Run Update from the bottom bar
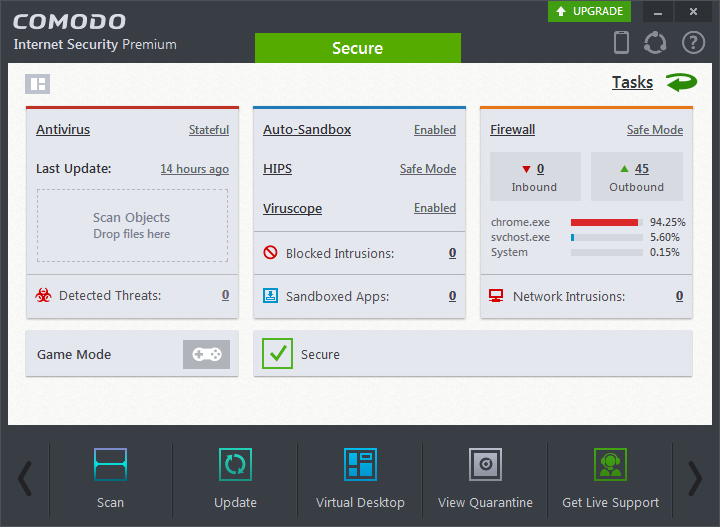The image size is (720, 527). [235, 479]
